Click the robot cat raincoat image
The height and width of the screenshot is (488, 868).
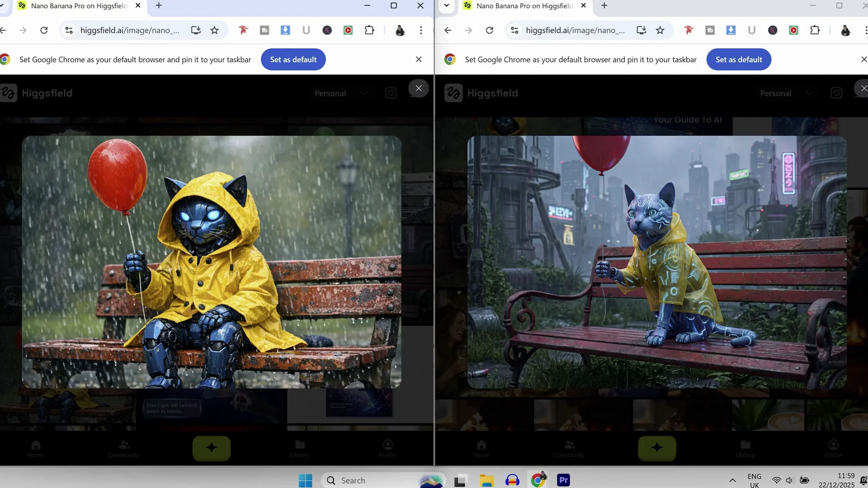pos(211,261)
